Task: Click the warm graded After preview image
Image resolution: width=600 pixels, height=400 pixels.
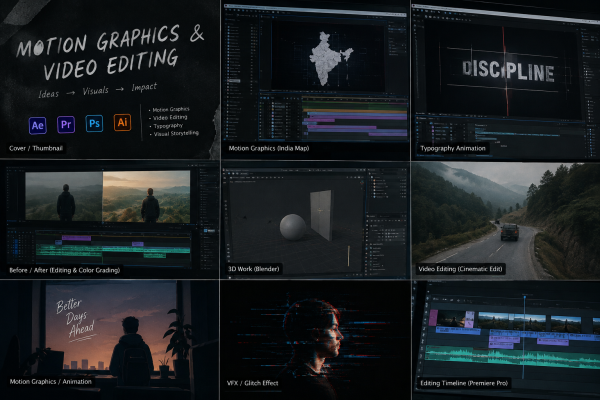Action: tap(146, 196)
